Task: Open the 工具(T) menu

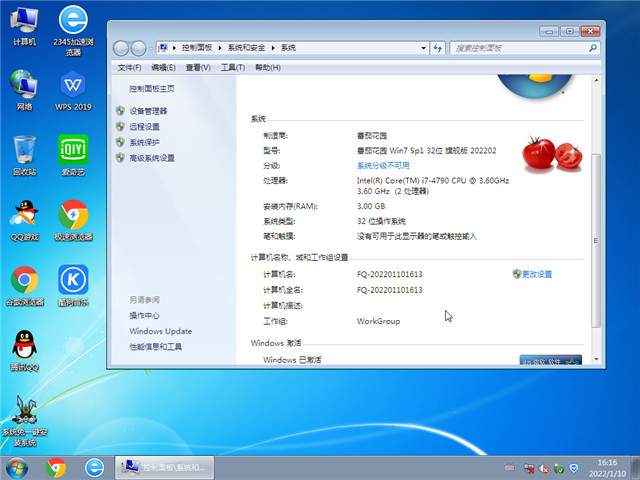Action: click(x=233, y=67)
